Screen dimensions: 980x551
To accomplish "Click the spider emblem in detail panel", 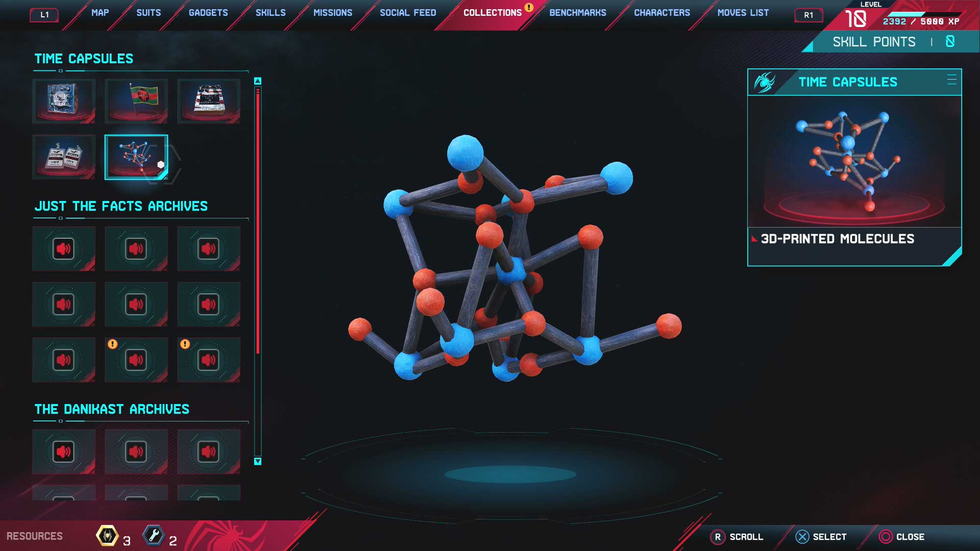I will 764,82.
